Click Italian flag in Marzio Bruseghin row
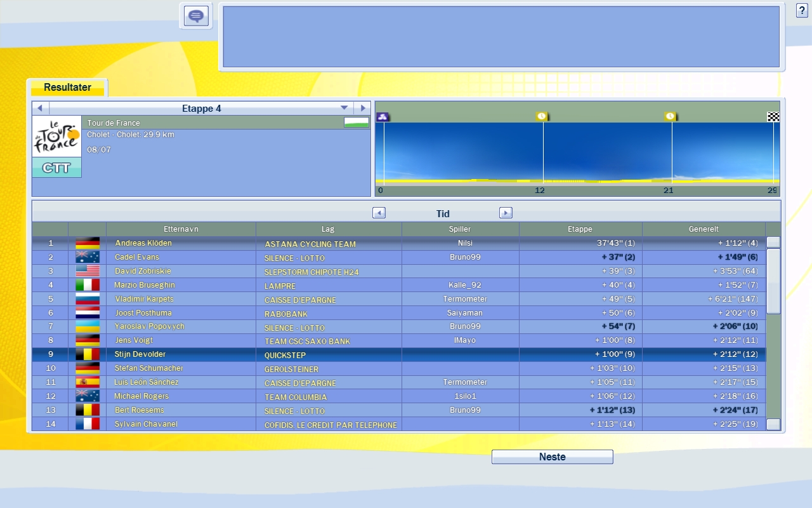The width and height of the screenshot is (812, 508). pos(88,285)
